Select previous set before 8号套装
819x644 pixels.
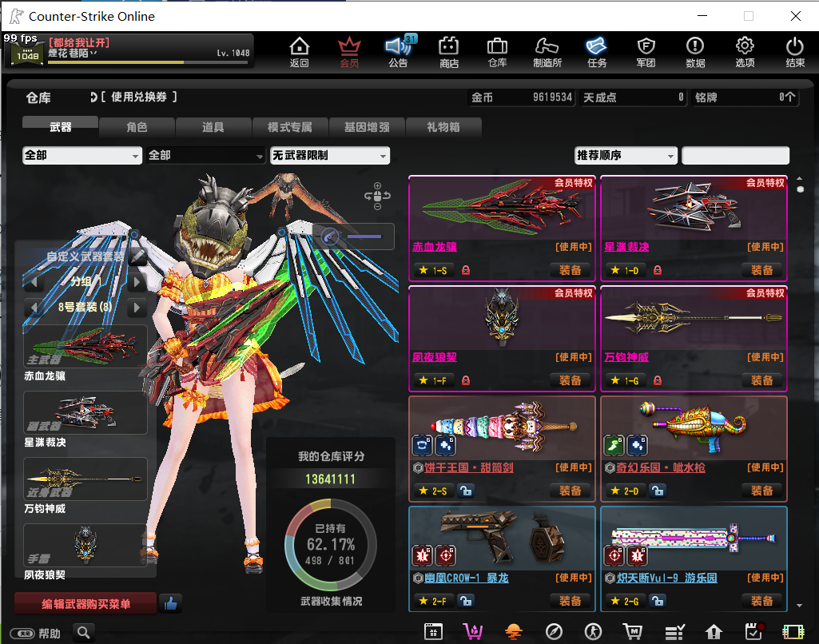click(x=34, y=307)
